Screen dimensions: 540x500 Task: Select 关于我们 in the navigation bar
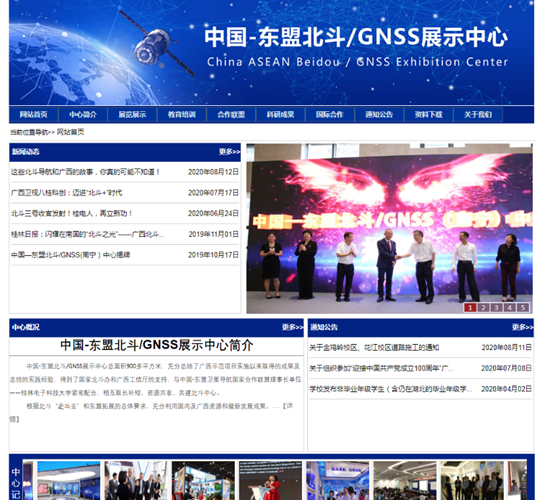[478, 114]
